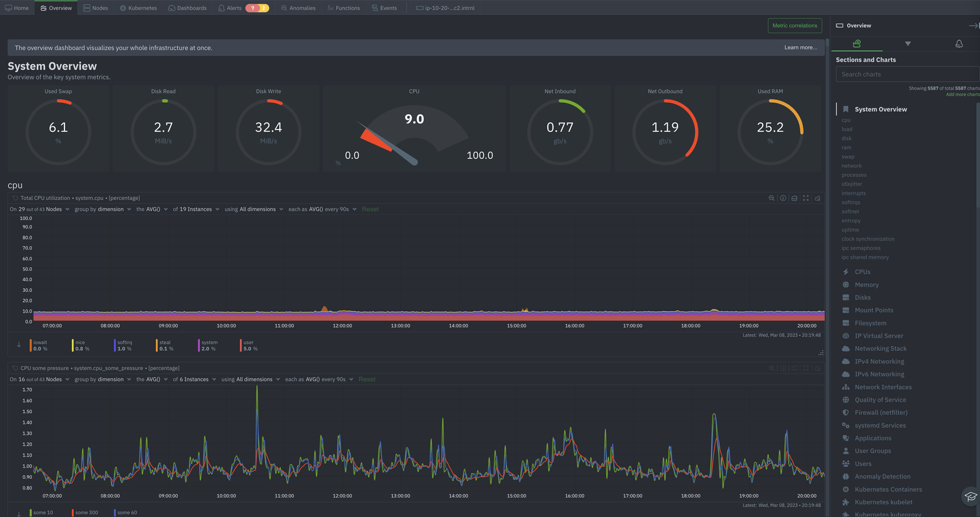Open the zoom tool on Total CPU chart

pyautogui.click(x=772, y=198)
